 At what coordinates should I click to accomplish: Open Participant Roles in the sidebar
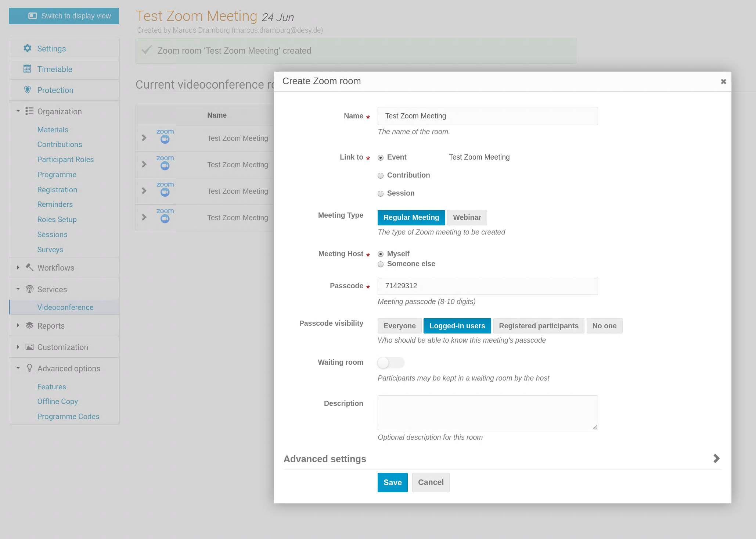tap(65, 160)
